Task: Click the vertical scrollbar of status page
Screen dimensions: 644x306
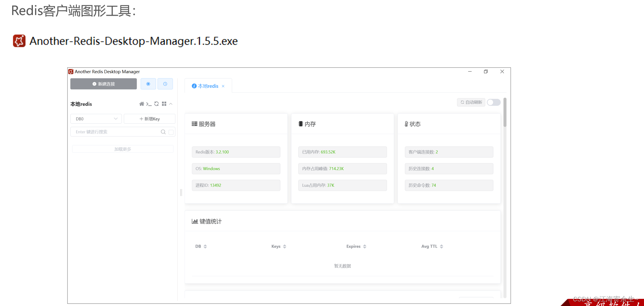Action: coord(505,112)
